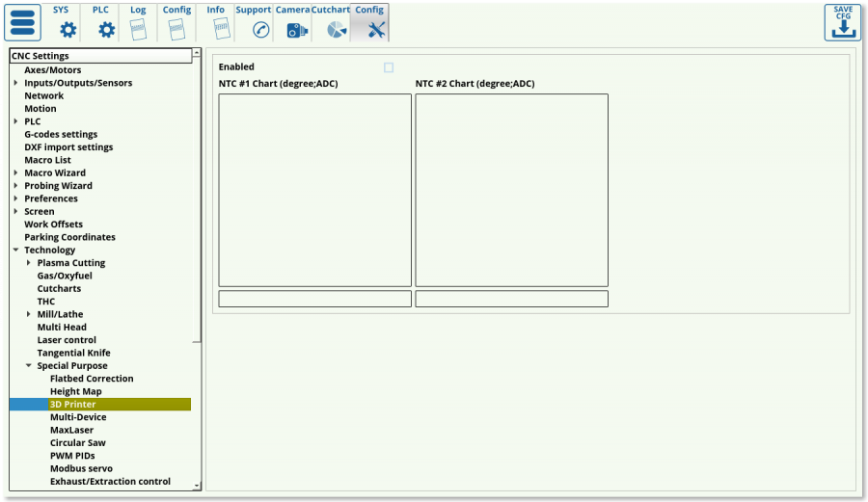Image resolution: width=868 pixels, height=502 pixels.
Task: Open the Camera view icon
Action: click(x=296, y=30)
